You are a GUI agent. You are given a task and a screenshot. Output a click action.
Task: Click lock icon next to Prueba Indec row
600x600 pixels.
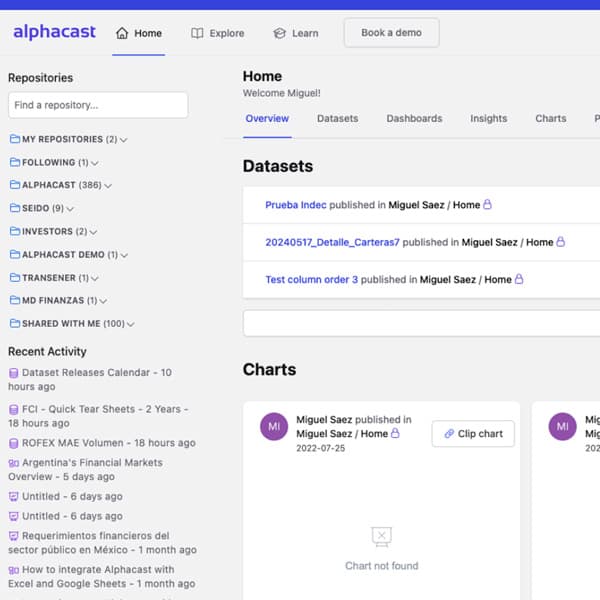click(487, 204)
